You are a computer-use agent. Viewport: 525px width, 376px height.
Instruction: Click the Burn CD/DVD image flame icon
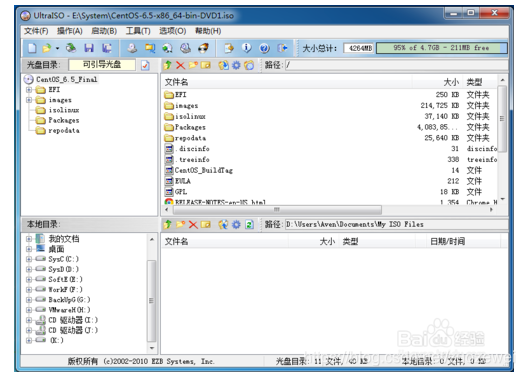pyautogui.click(x=203, y=48)
